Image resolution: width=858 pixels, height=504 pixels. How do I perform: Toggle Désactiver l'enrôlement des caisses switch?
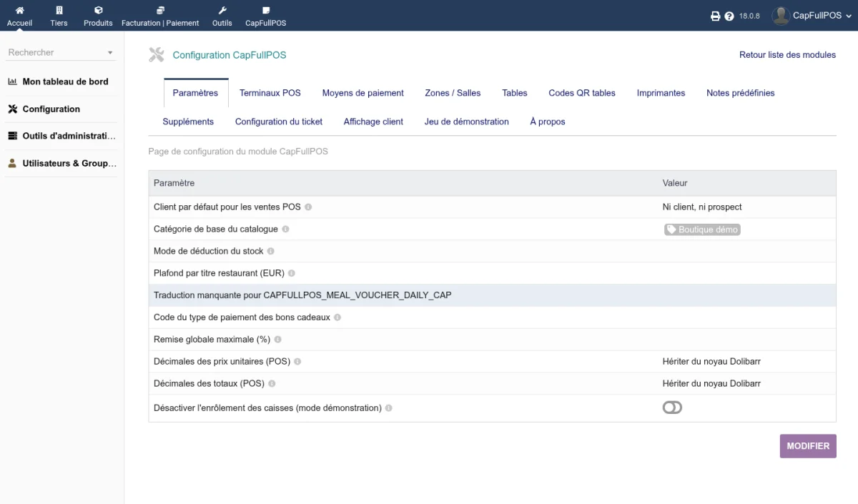click(x=672, y=407)
